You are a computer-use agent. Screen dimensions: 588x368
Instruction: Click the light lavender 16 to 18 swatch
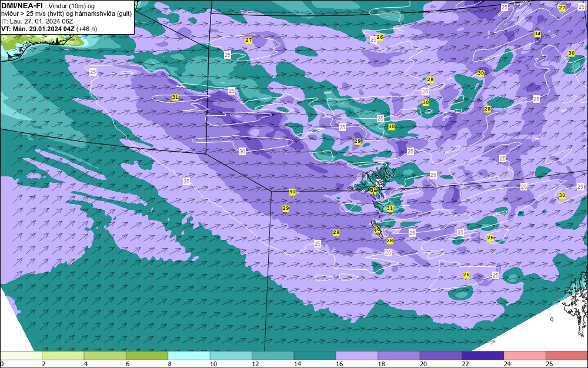point(357,356)
